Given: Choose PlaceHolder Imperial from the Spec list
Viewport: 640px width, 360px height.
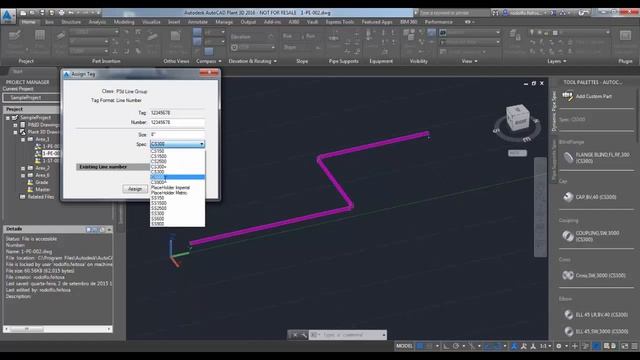Looking at the screenshot, I should tap(177, 188).
